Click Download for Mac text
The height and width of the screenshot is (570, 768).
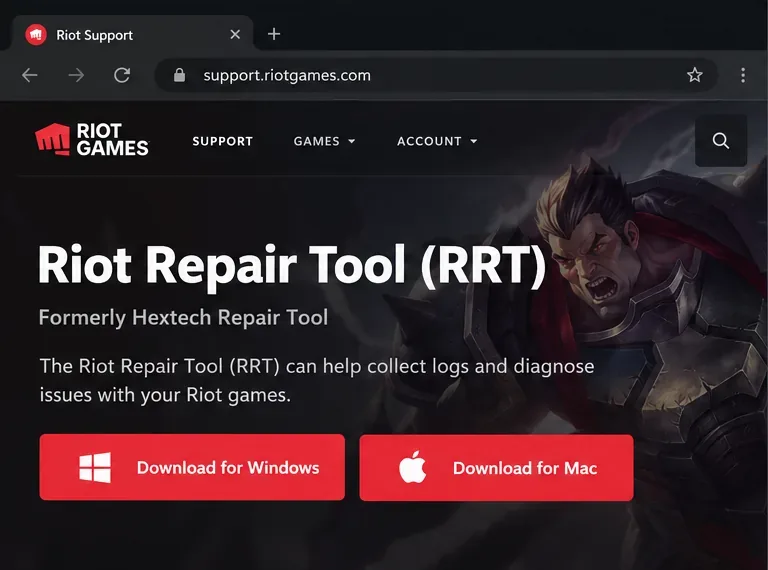point(525,468)
